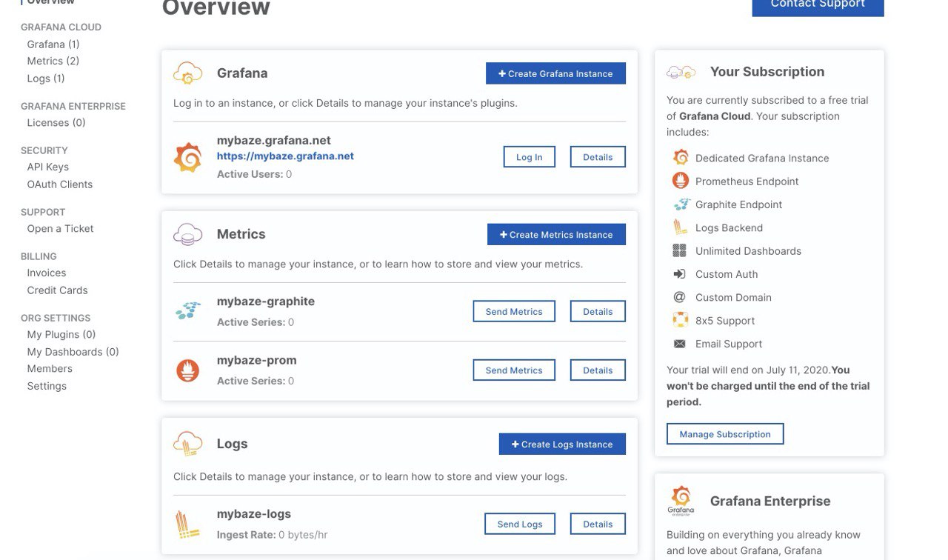Click the Your Subscription cloud icon
The height and width of the screenshot is (560, 948).
pos(681,72)
